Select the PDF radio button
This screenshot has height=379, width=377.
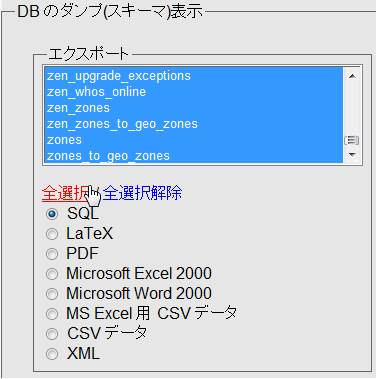click(52, 254)
